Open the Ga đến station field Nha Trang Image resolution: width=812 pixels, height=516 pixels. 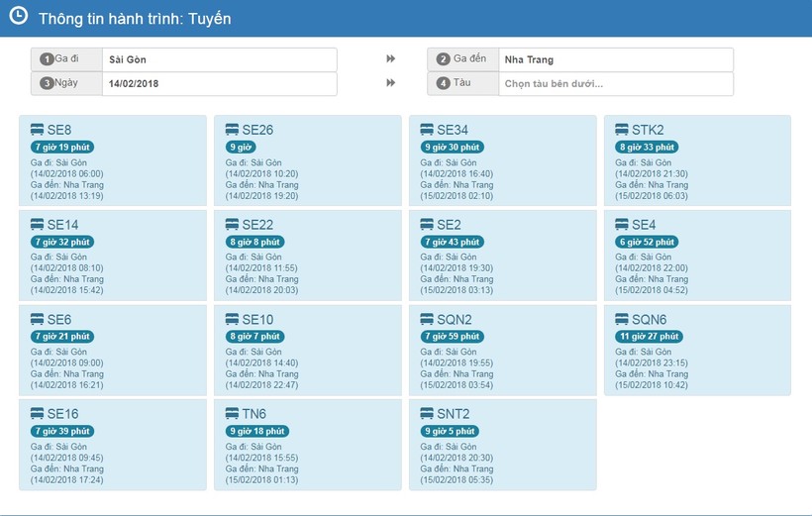615,59
